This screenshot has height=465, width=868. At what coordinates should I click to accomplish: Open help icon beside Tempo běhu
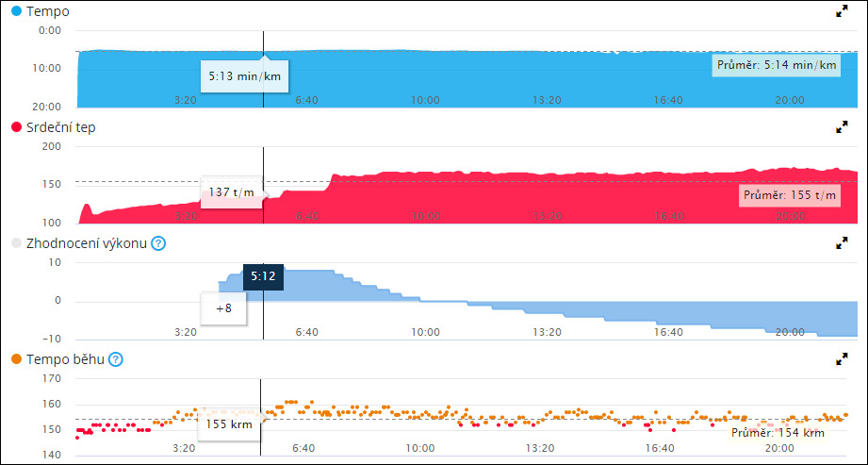115,359
